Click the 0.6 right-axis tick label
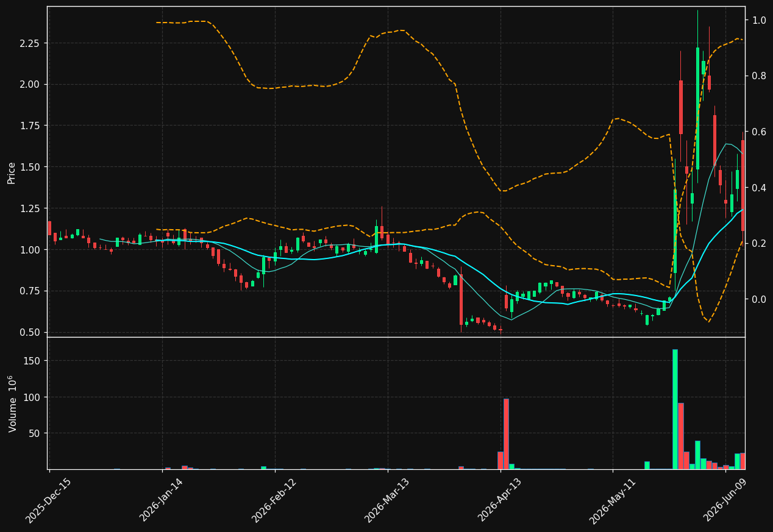 [759, 132]
